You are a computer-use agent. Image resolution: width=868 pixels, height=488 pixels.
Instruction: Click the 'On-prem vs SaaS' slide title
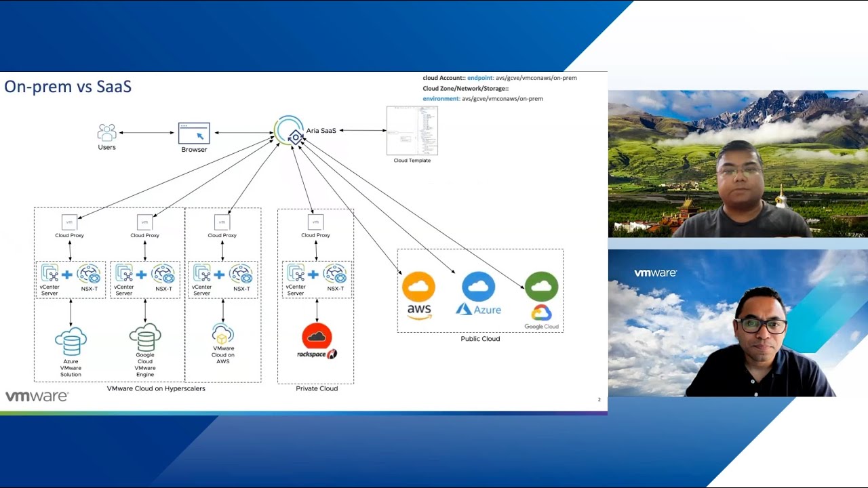pos(68,87)
